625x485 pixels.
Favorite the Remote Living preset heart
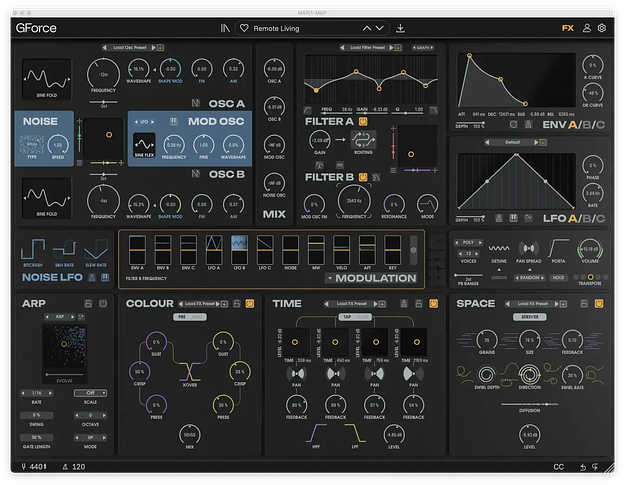pos(244,28)
